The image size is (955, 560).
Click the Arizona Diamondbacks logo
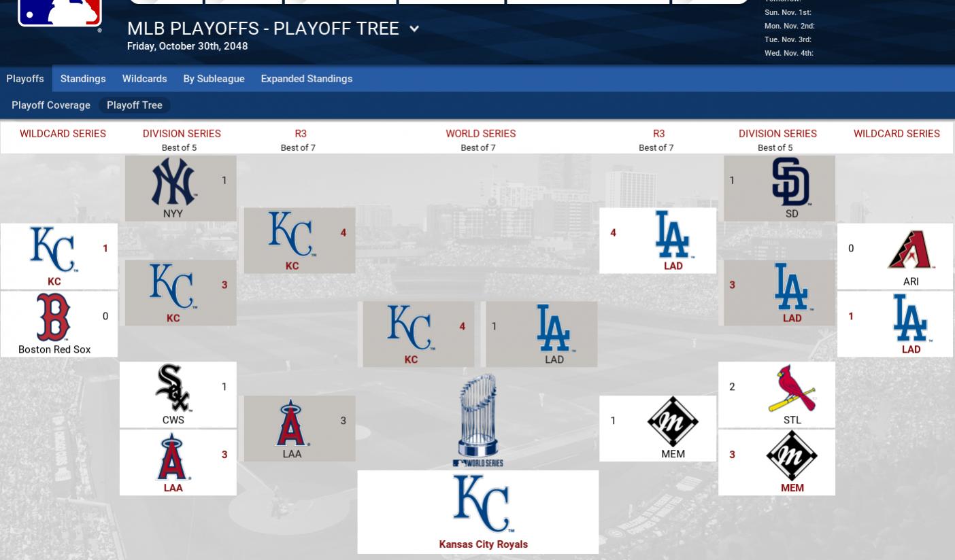pos(911,249)
